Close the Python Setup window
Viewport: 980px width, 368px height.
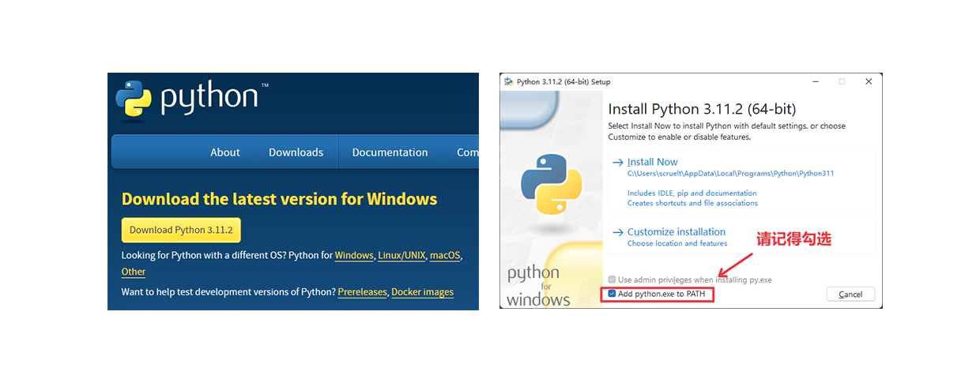click(869, 81)
